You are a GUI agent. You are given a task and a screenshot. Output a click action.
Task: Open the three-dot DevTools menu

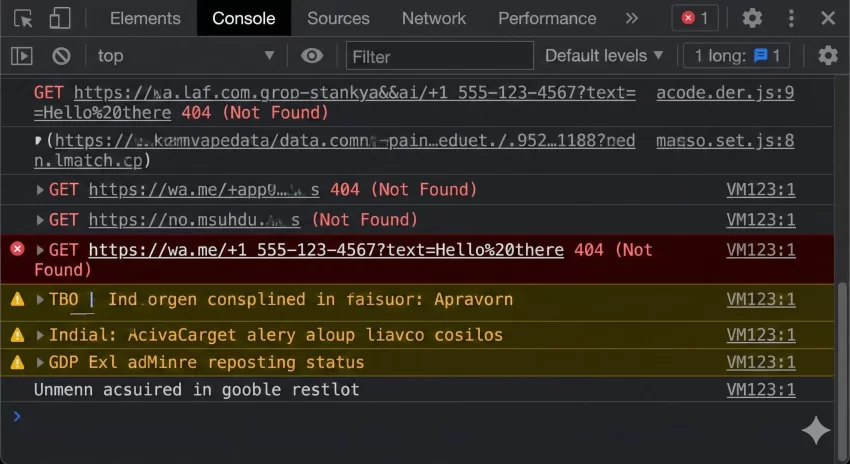pos(790,18)
